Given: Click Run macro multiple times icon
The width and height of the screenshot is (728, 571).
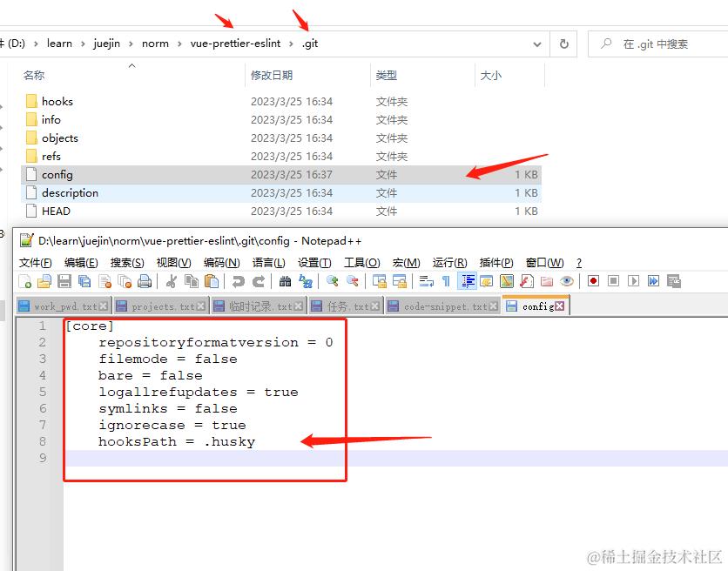Looking at the screenshot, I should [x=653, y=281].
